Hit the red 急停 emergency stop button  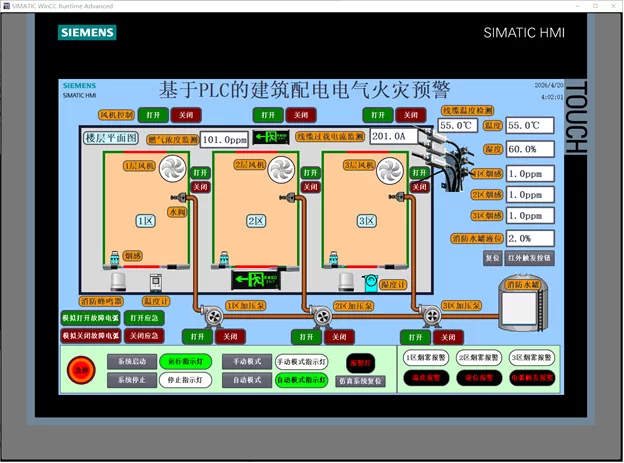[x=81, y=370]
